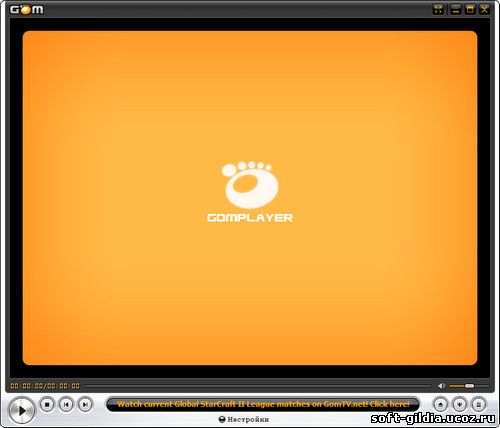The height and width of the screenshot is (428, 500).
Task: Skip to the next track
Action: coord(85,405)
